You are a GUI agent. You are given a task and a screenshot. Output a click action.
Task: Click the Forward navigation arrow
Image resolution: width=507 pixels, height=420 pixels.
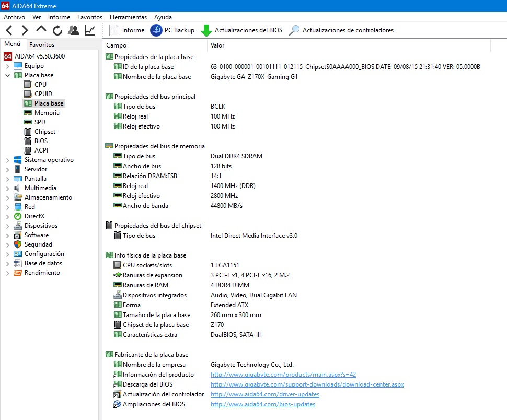[x=25, y=30]
